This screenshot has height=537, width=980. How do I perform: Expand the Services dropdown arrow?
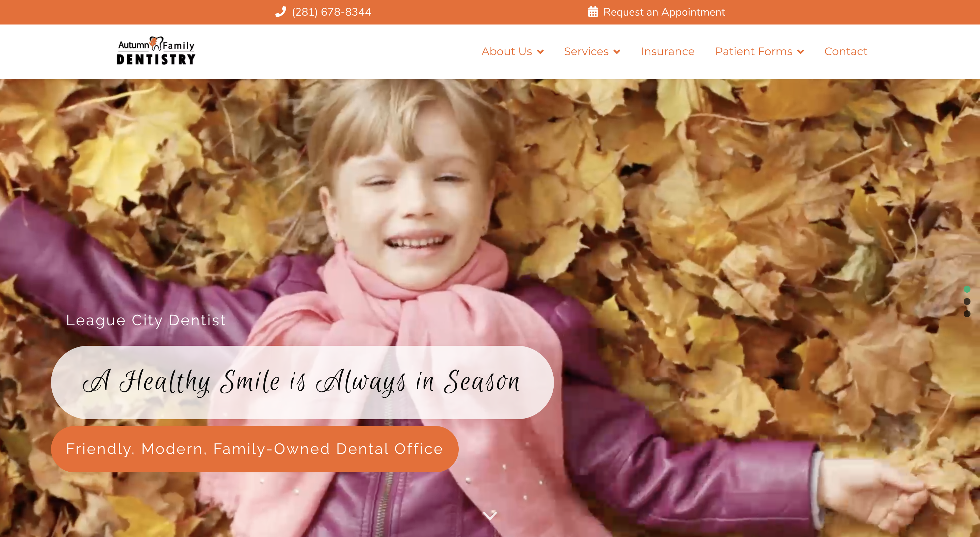[617, 52]
